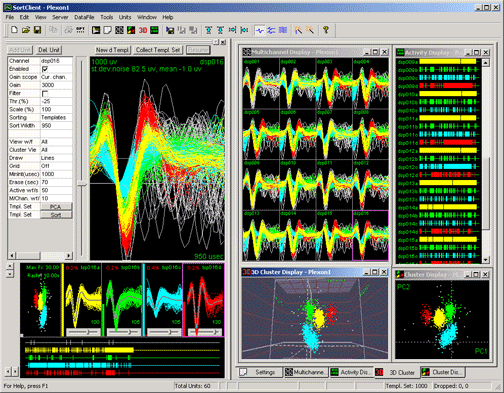This screenshot has height=393, width=504.
Task: Toggle the Filter checkbox
Action: [45, 93]
